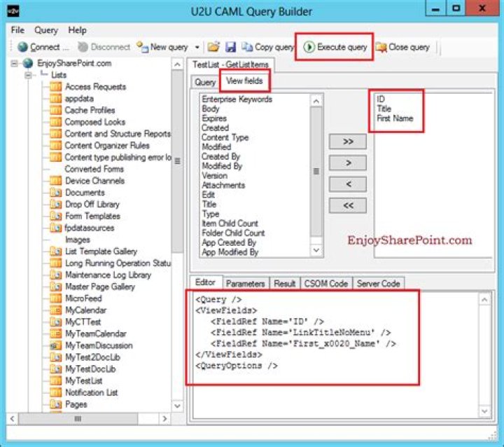The width and height of the screenshot is (504, 447).
Task: Click the Copy query toolbar button
Action: click(x=267, y=47)
